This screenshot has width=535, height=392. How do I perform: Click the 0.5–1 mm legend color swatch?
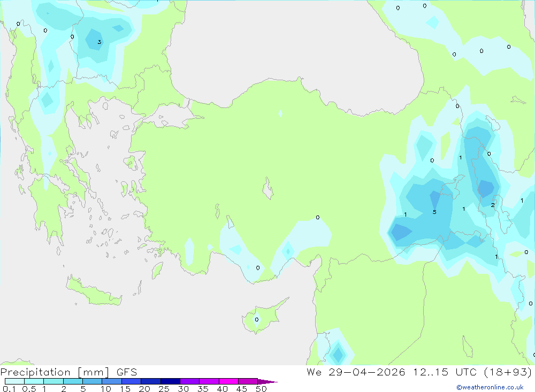(x=34, y=381)
